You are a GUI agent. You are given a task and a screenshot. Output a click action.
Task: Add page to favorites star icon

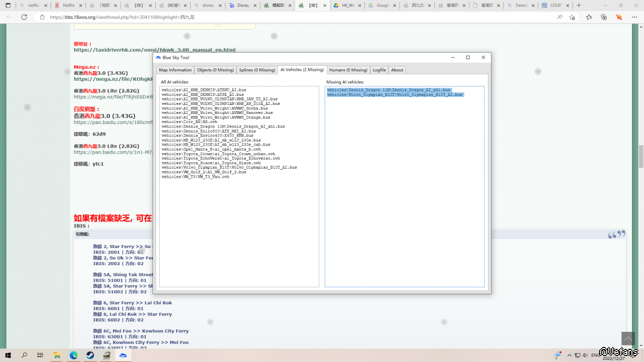(x=572, y=17)
